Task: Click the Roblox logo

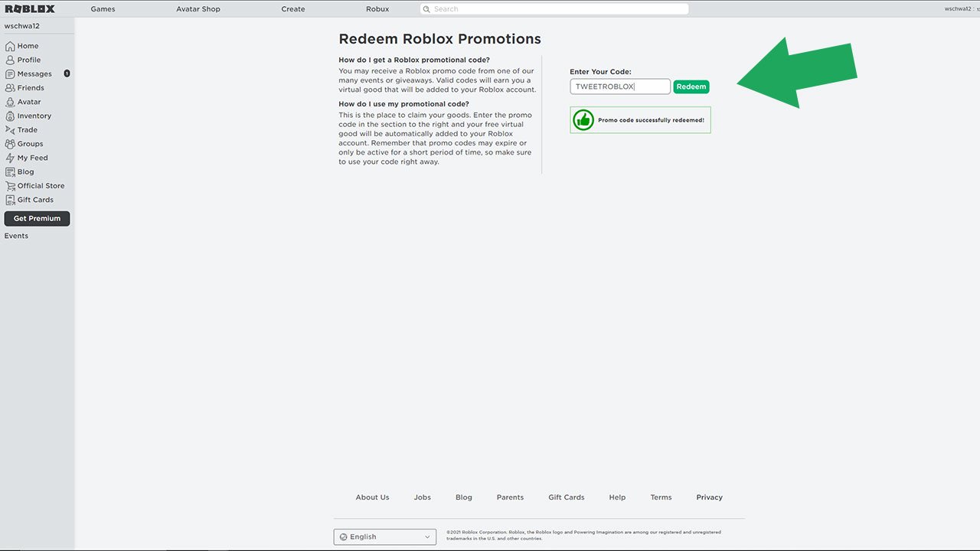Action: tap(30, 9)
